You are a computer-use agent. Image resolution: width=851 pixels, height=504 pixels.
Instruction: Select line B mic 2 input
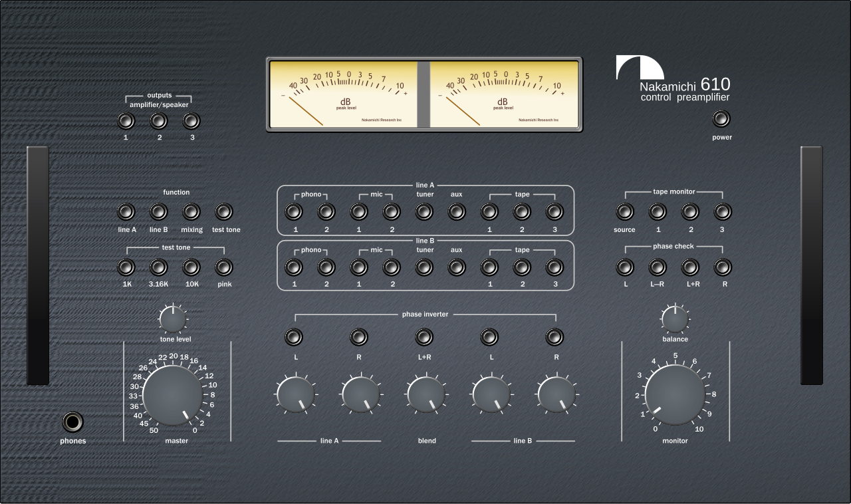(x=392, y=267)
